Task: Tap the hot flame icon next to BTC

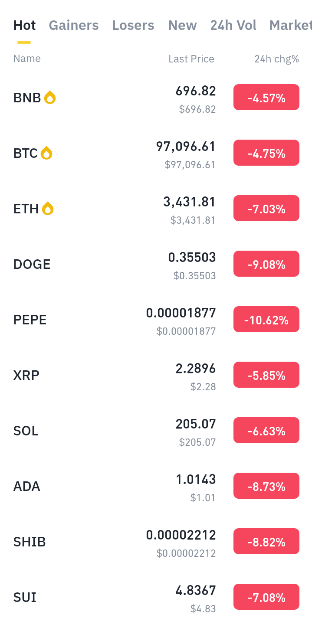Action: 46,153
